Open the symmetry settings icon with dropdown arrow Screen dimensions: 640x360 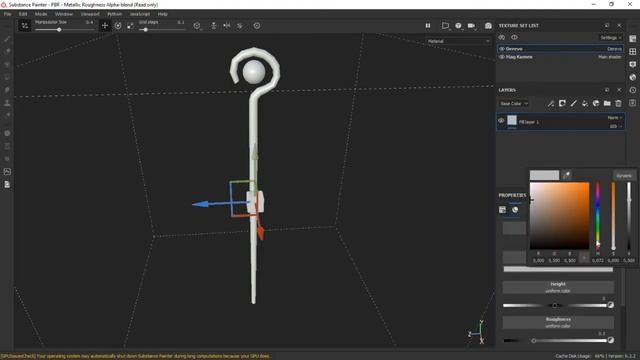click(197, 26)
